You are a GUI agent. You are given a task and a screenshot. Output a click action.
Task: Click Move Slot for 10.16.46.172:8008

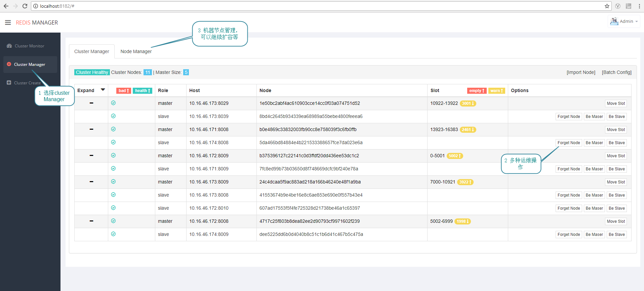[616, 221]
